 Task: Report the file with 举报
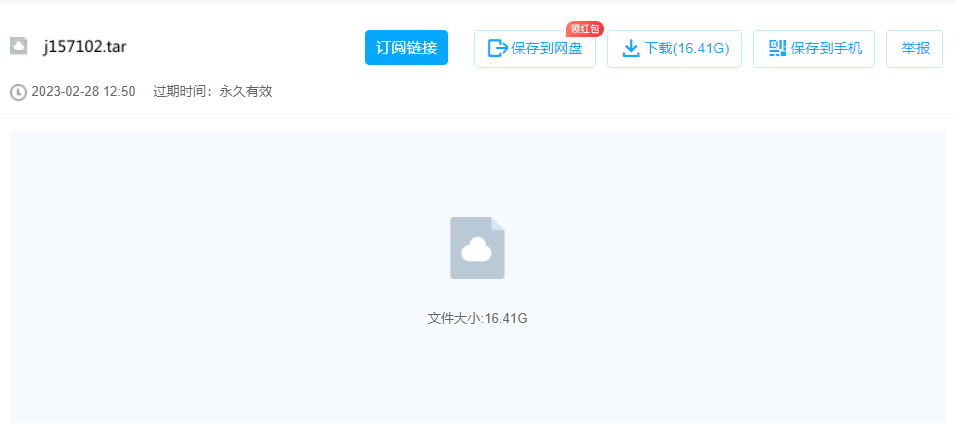point(914,48)
